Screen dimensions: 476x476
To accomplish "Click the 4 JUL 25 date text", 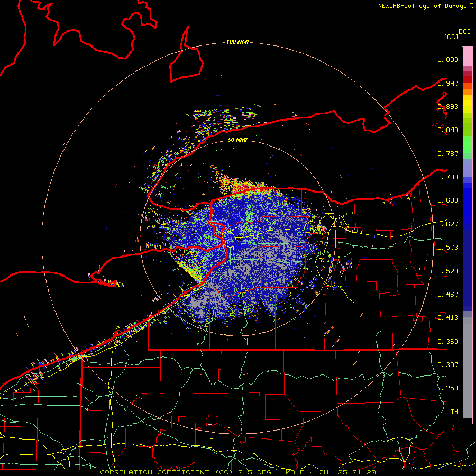I will click(x=328, y=472).
